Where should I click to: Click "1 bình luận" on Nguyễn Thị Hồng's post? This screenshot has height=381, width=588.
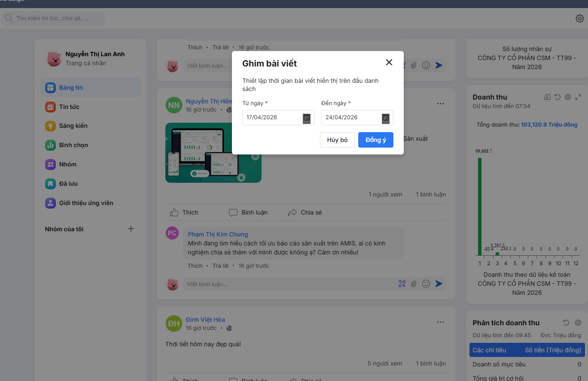click(x=431, y=194)
